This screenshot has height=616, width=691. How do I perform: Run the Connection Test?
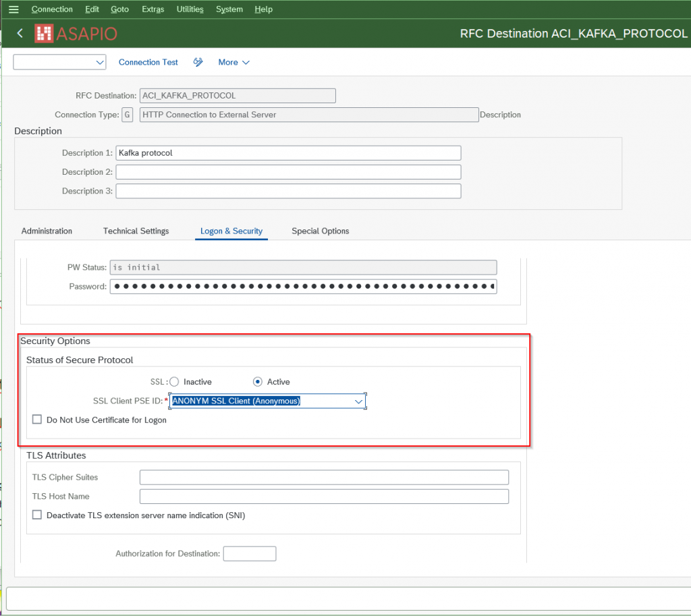pos(148,62)
